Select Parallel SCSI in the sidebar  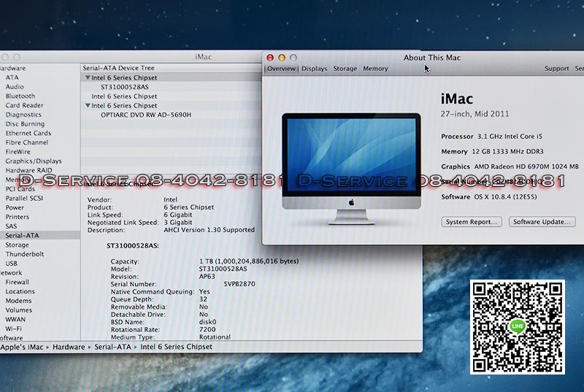(24, 199)
